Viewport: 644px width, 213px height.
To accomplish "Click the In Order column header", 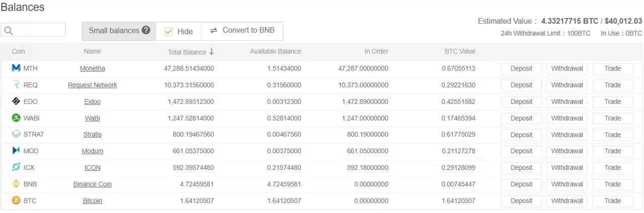I will pos(376,51).
